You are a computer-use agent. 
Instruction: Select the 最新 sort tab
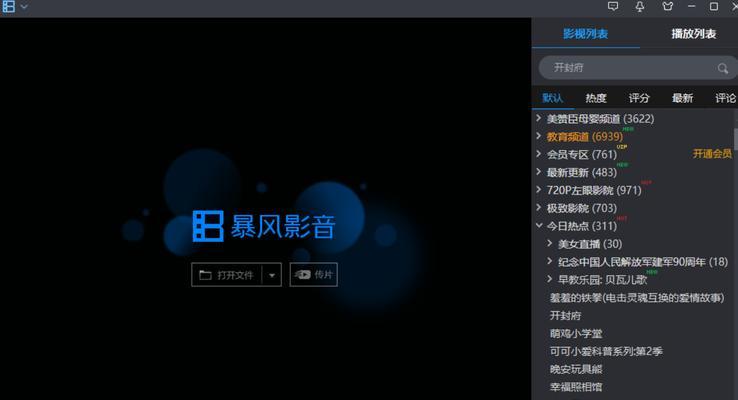tap(682, 98)
